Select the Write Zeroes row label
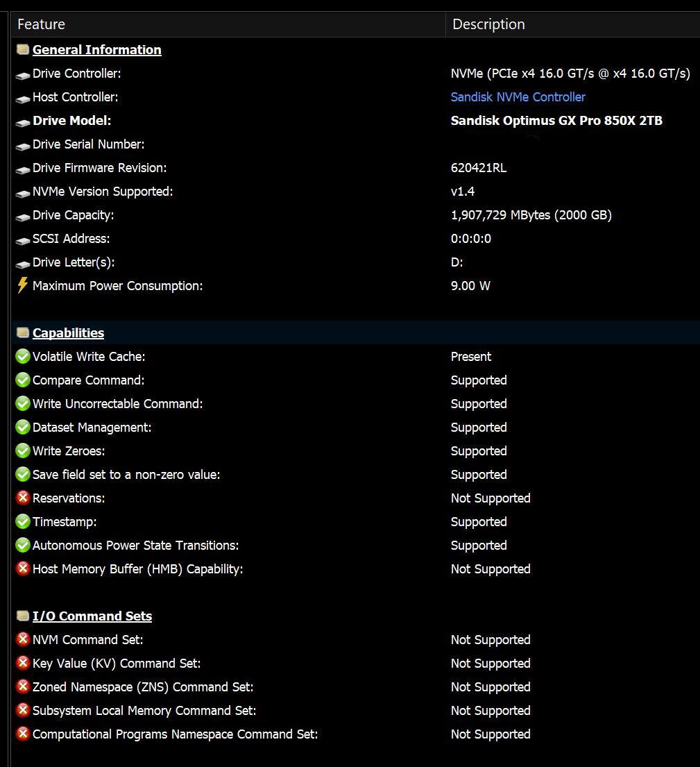Screen dimensions: 700x767 (69, 450)
